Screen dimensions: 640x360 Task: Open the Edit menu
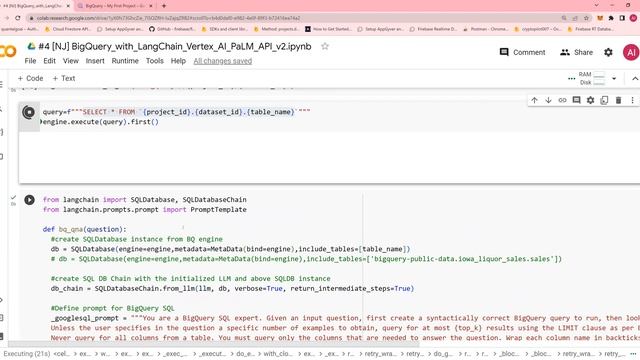(49, 61)
